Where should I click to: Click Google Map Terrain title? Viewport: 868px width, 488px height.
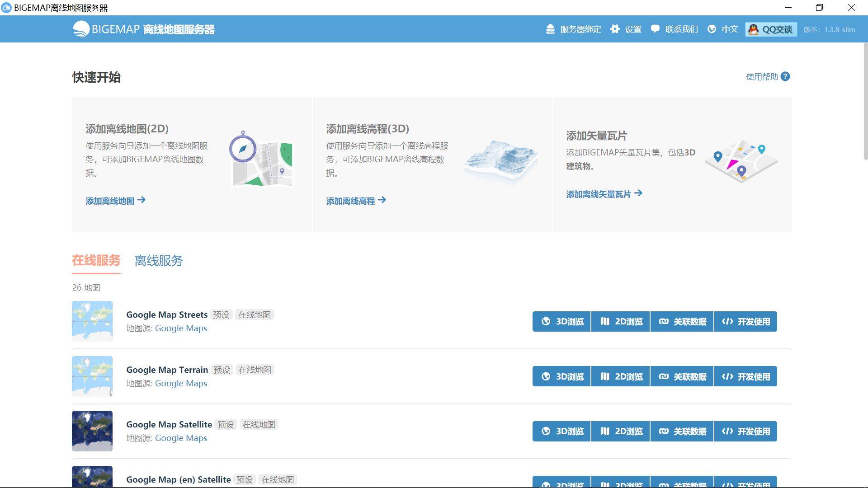click(x=167, y=370)
